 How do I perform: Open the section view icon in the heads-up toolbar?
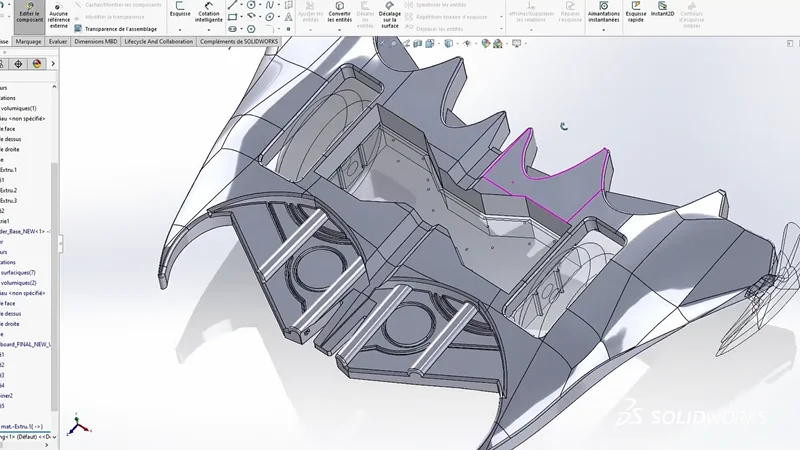click(417, 43)
